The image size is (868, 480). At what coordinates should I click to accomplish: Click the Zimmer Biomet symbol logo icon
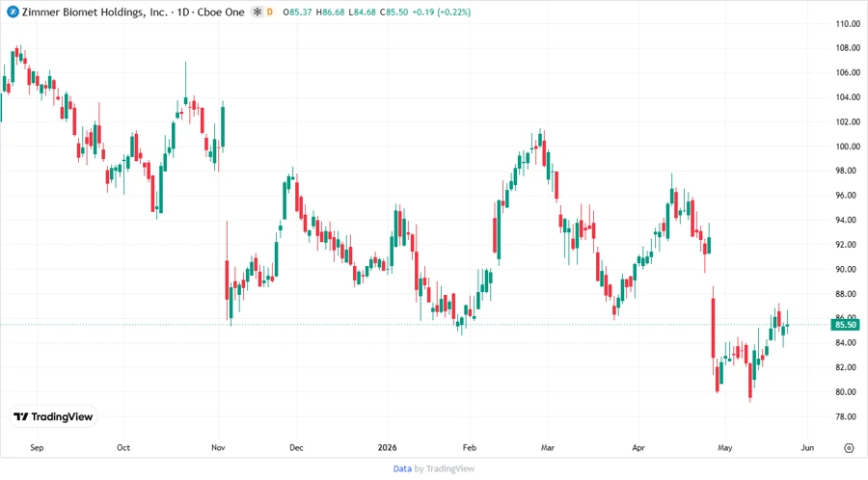[13, 12]
